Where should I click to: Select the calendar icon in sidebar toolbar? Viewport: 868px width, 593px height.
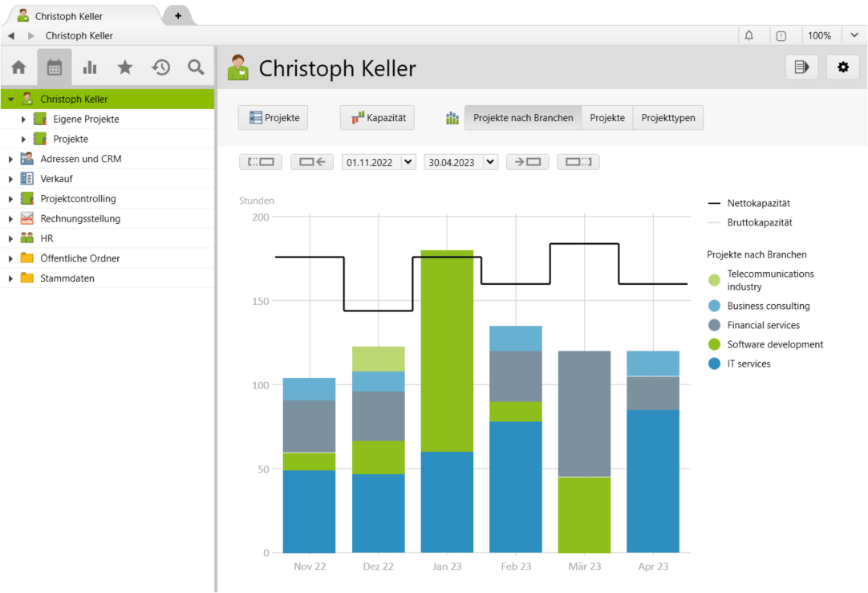pos(55,68)
